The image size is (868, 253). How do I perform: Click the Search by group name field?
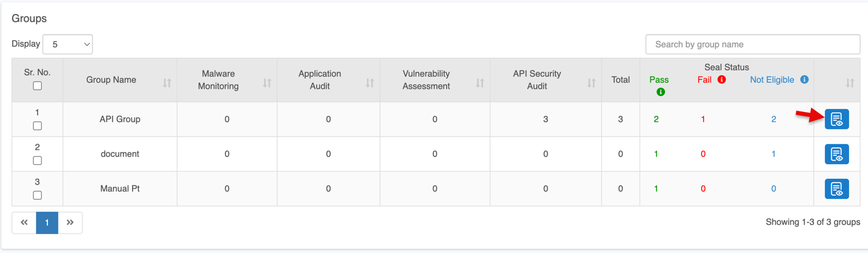pyautogui.click(x=753, y=44)
